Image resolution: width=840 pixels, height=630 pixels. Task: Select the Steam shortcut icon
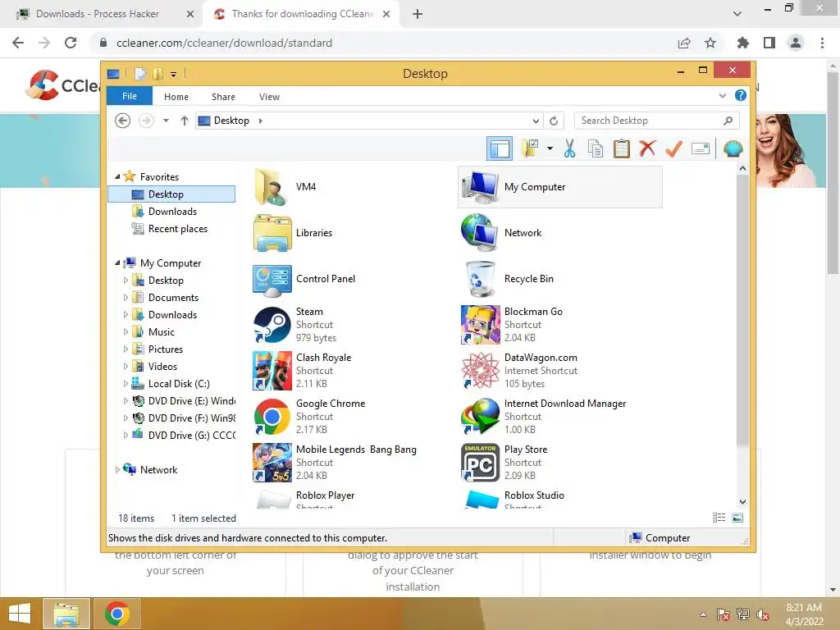point(272,325)
